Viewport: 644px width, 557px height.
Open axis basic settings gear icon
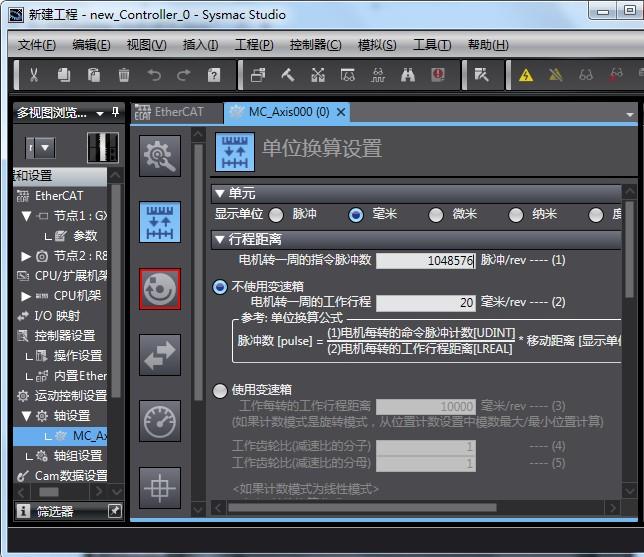click(x=160, y=154)
